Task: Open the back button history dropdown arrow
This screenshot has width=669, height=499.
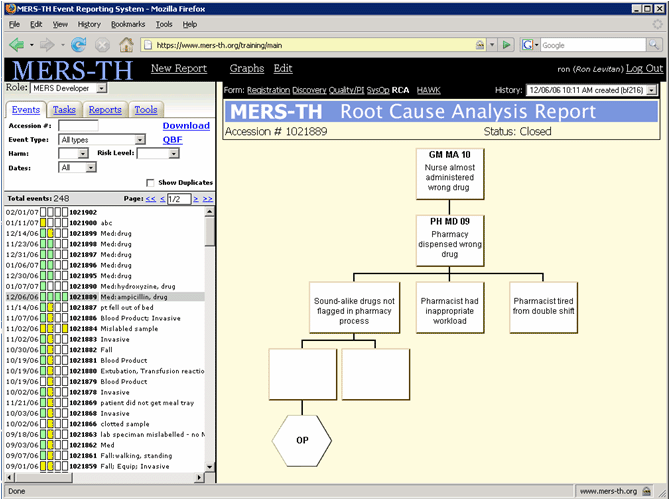Action: point(32,45)
